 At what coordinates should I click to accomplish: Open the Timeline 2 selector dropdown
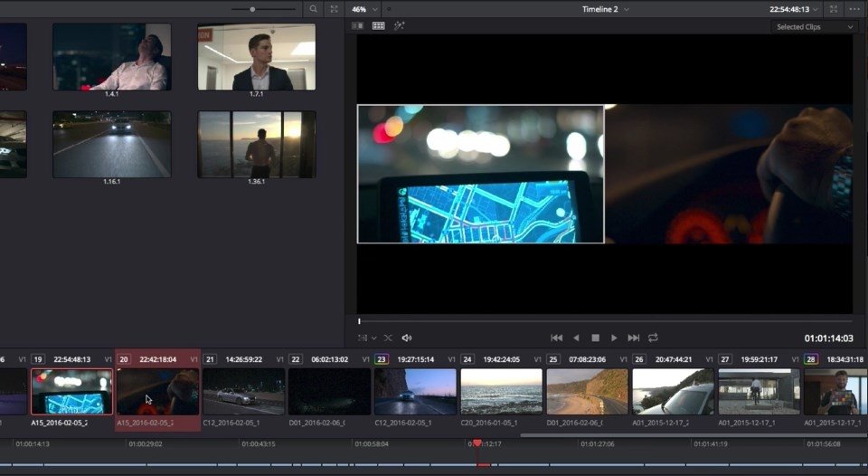[x=605, y=9]
